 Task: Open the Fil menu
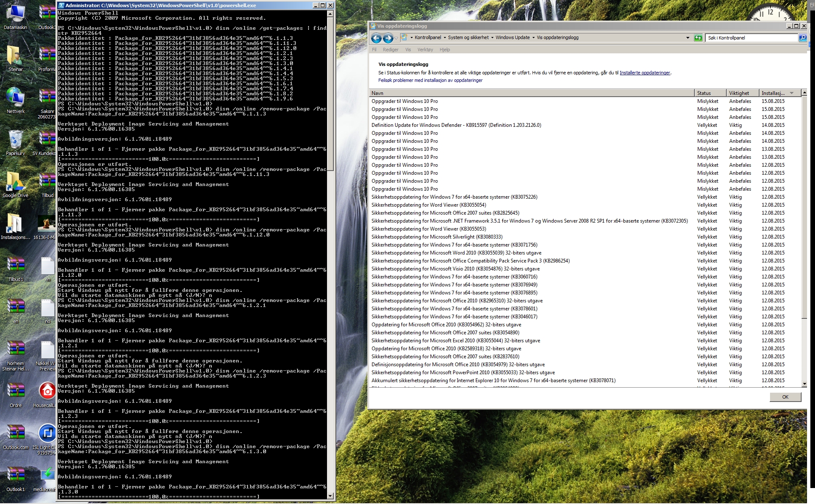(x=374, y=50)
